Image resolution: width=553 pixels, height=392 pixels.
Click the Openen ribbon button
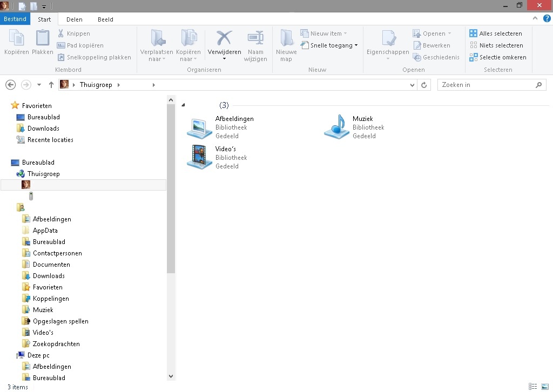point(432,33)
